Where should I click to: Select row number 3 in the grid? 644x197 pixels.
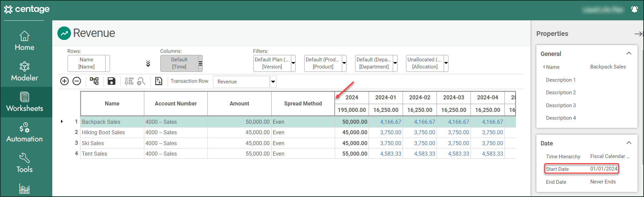[76, 143]
